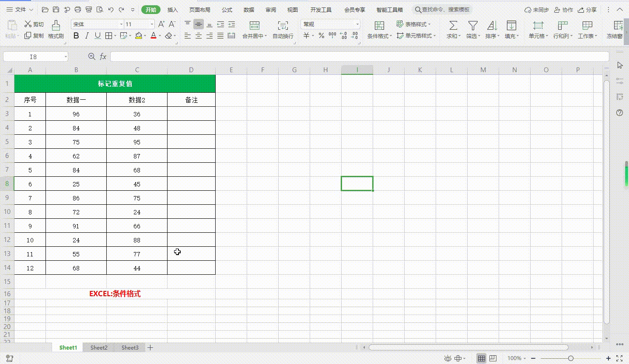This screenshot has width=629, height=364.
Task: Click the Print preview icon
Action: tap(100, 10)
